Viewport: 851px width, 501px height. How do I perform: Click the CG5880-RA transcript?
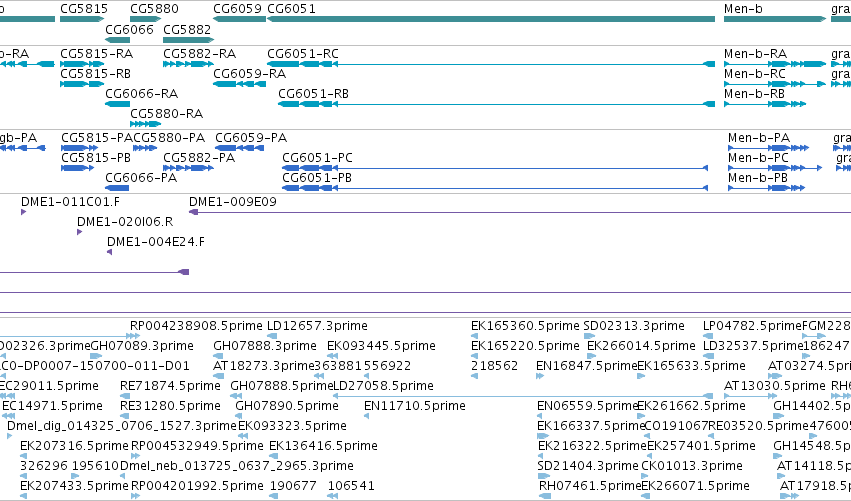tap(145, 124)
